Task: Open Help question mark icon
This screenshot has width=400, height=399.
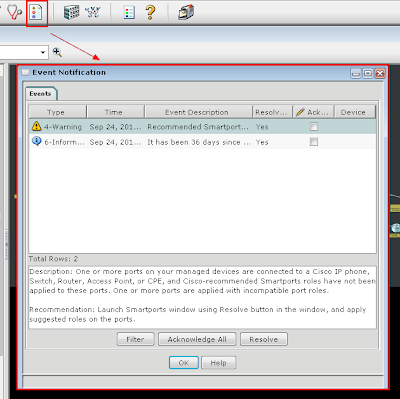Action: pyautogui.click(x=150, y=12)
